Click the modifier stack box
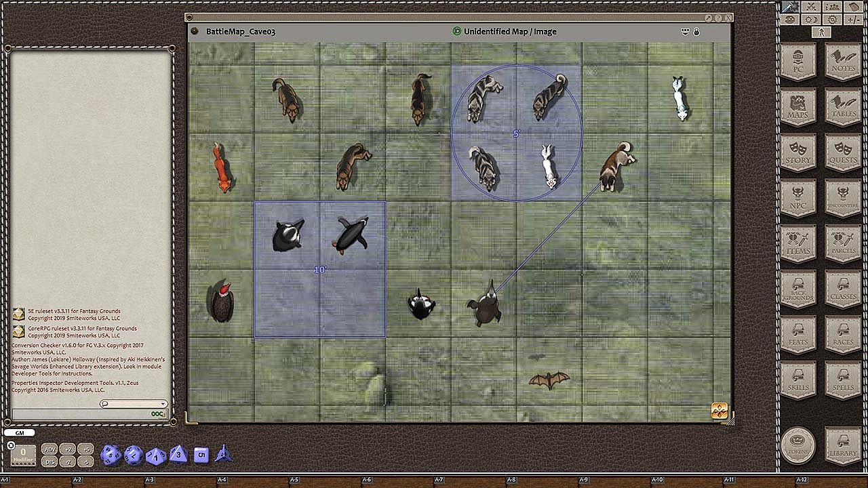This screenshot has height=488, width=868. pyautogui.click(x=23, y=454)
